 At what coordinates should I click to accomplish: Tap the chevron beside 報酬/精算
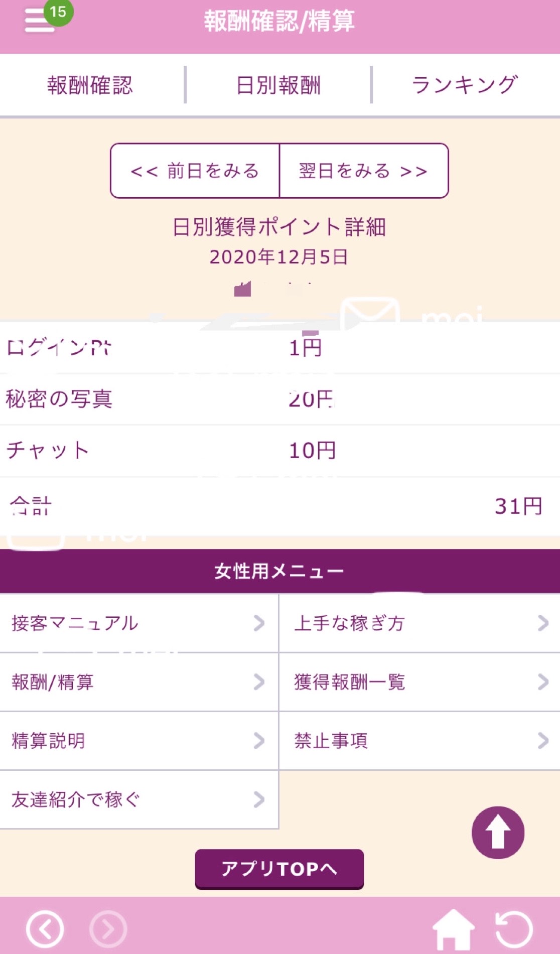tap(259, 682)
